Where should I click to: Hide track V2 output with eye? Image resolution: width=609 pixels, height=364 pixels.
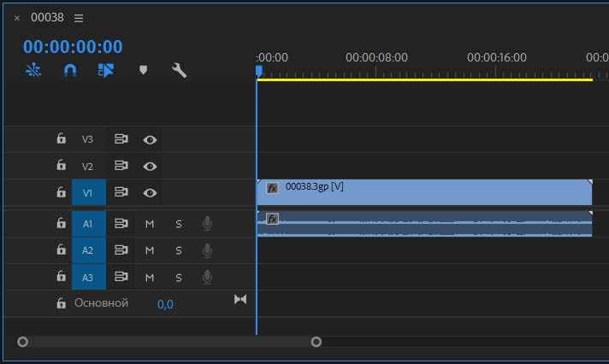tap(150, 167)
